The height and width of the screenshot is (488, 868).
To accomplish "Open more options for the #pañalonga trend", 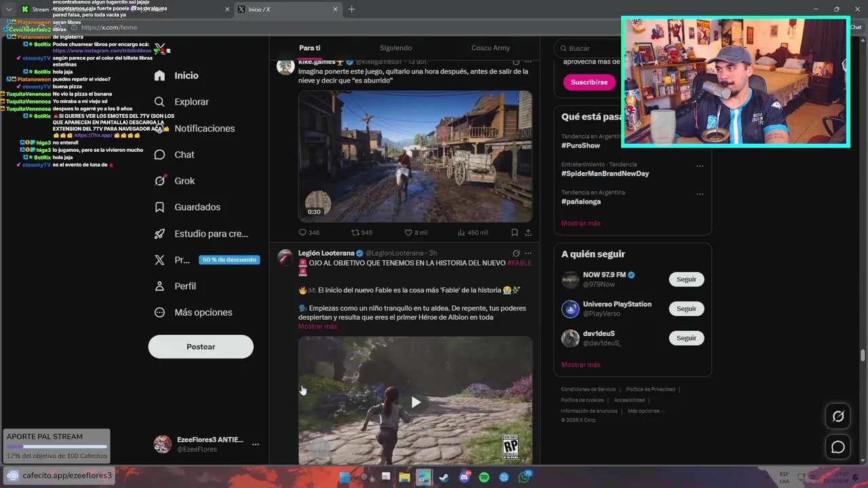I will [x=700, y=194].
